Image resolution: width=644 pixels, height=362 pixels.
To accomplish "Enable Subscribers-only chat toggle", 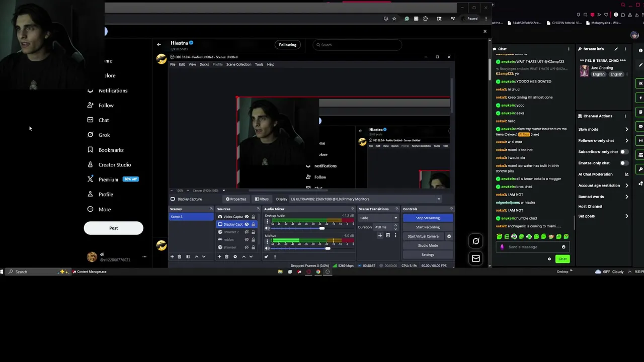I will (624, 152).
